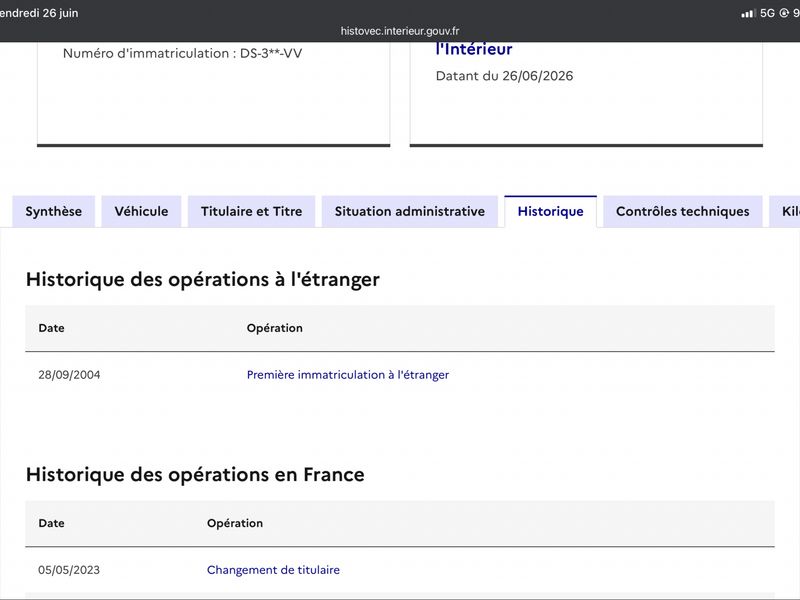Tap the histovec.interieur.gouv.fr address bar

tap(400, 31)
